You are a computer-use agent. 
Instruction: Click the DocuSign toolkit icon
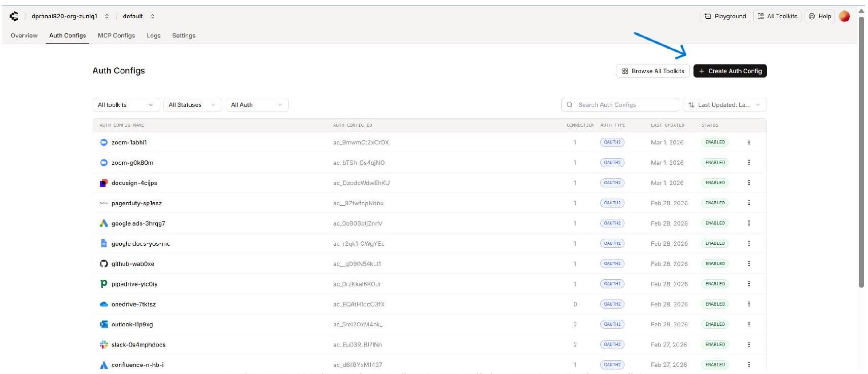point(104,183)
